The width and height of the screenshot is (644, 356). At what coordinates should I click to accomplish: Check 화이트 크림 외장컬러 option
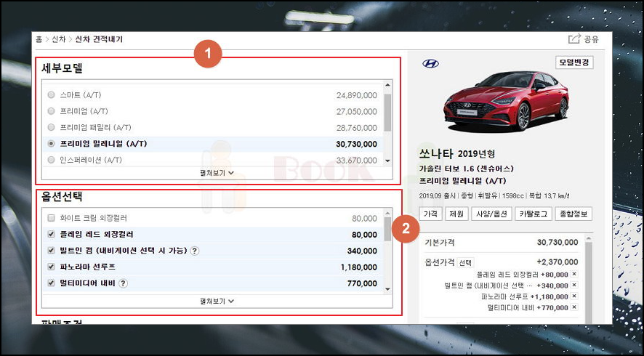point(51,218)
